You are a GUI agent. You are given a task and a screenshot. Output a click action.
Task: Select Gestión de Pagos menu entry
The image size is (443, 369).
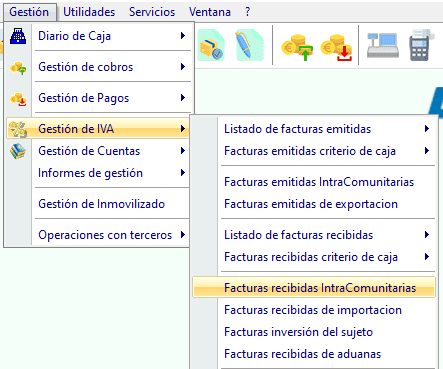click(99, 98)
